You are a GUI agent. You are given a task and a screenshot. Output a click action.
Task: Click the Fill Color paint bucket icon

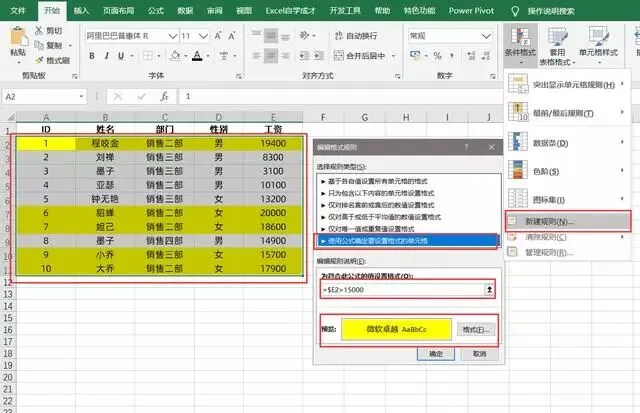176,56
